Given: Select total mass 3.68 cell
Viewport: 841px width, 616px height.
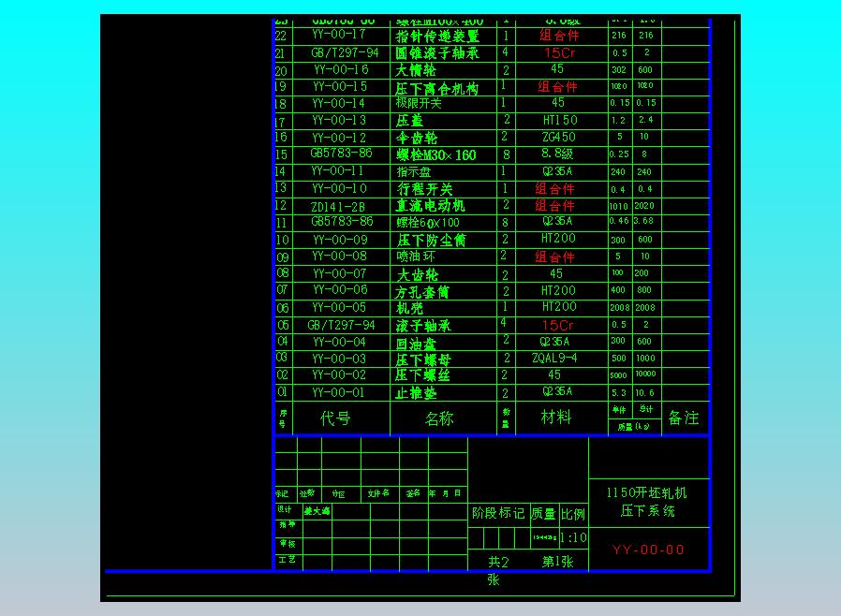Looking at the screenshot, I should 643,221.
